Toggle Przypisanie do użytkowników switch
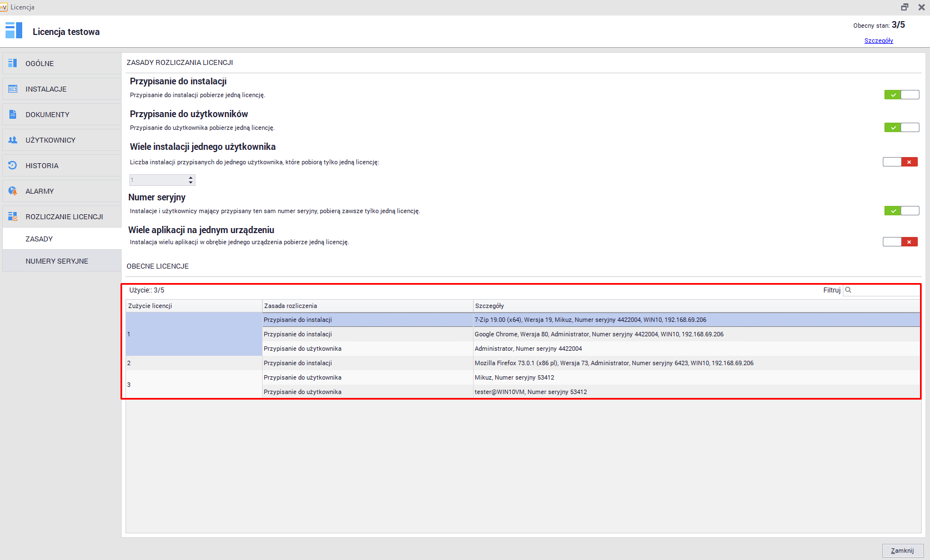This screenshot has width=930, height=560. click(x=901, y=128)
